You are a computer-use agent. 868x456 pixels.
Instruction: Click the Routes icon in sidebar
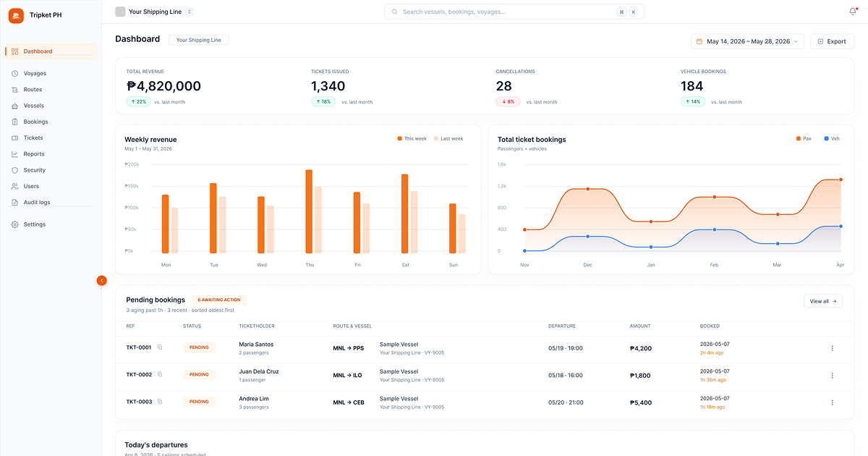point(15,90)
